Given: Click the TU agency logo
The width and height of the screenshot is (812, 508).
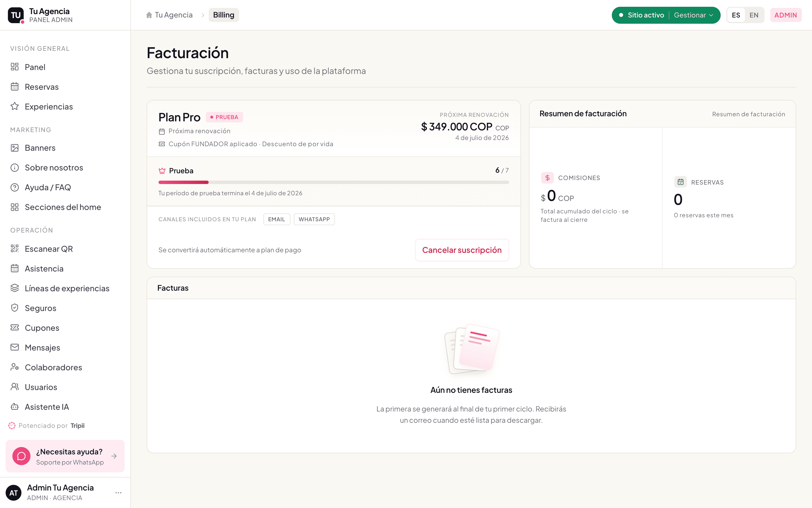Looking at the screenshot, I should 16,15.
